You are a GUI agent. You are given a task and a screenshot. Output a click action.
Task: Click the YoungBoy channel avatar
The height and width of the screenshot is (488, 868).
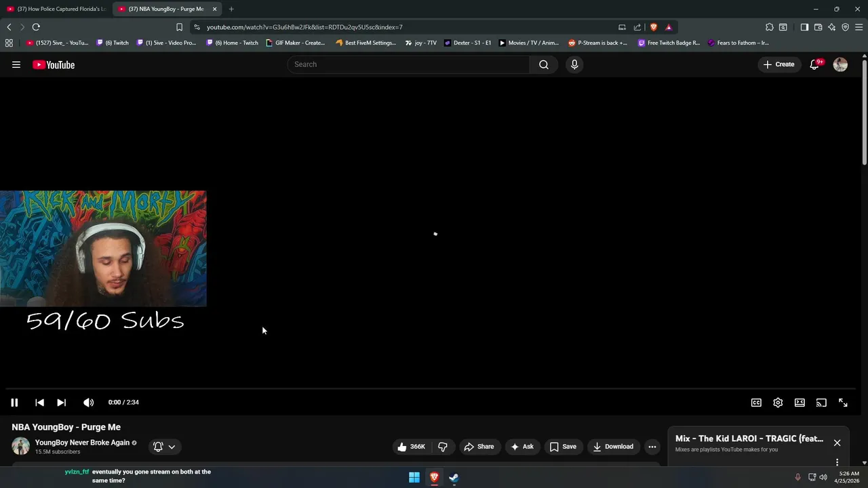coord(21,446)
